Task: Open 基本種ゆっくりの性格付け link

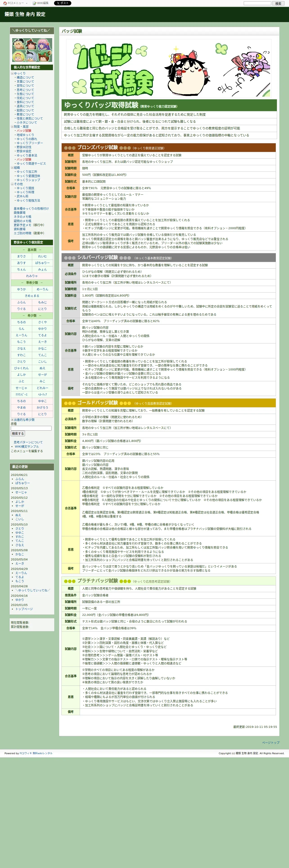Action: pos(31,209)
